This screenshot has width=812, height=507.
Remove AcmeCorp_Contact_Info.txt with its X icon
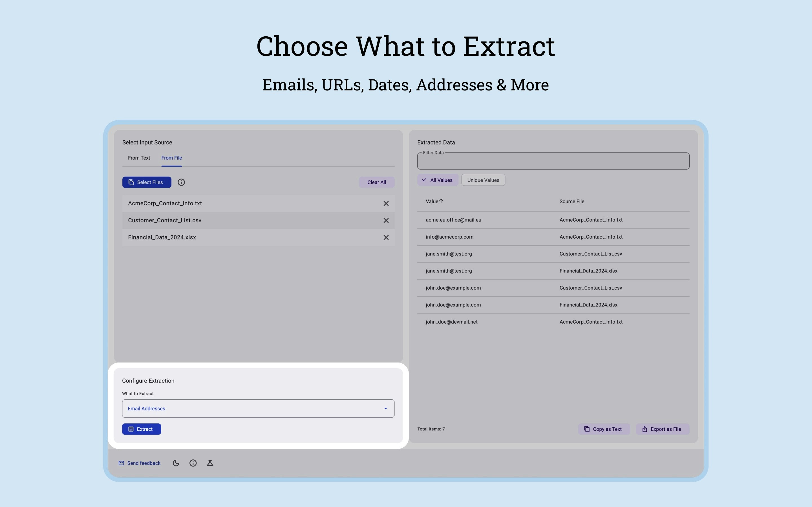(386, 203)
